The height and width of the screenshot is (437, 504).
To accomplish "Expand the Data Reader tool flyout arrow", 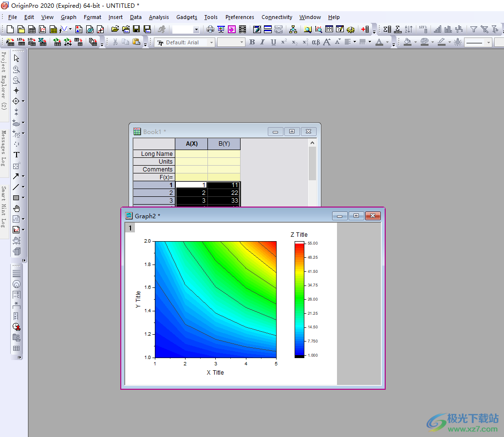I will 23,101.
